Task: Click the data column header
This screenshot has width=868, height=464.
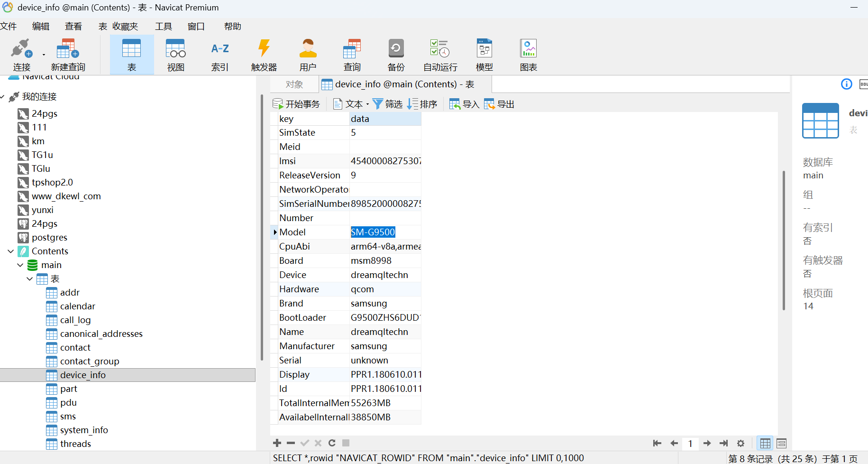Action: [385, 119]
